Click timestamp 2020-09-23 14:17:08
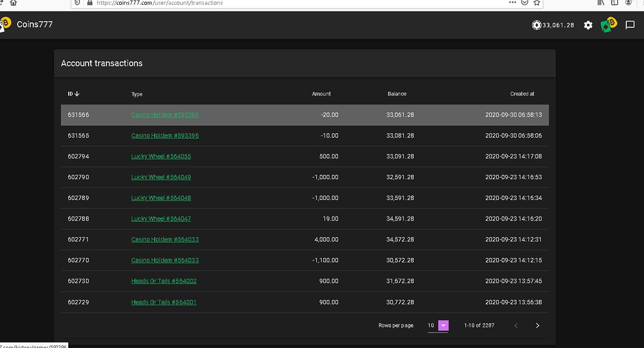This screenshot has width=644, height=348. (x=514, y=157)
